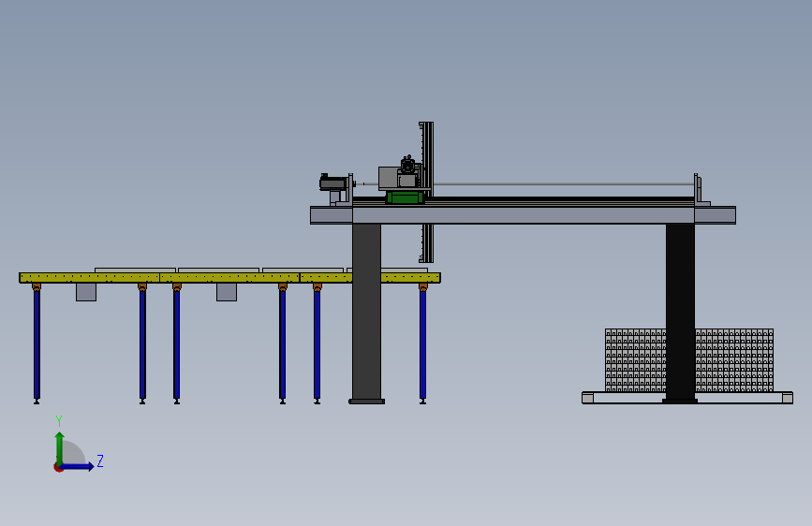The height and width of the screenshot is (526, 812).
Task: Pick the vertical linear rail of the gantry
Action: coord(426,192)
